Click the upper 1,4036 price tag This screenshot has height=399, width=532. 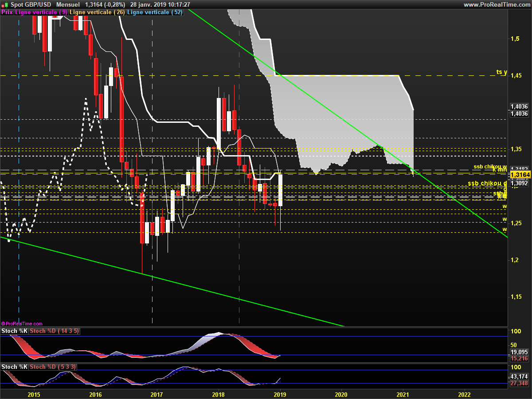point(519,106)
